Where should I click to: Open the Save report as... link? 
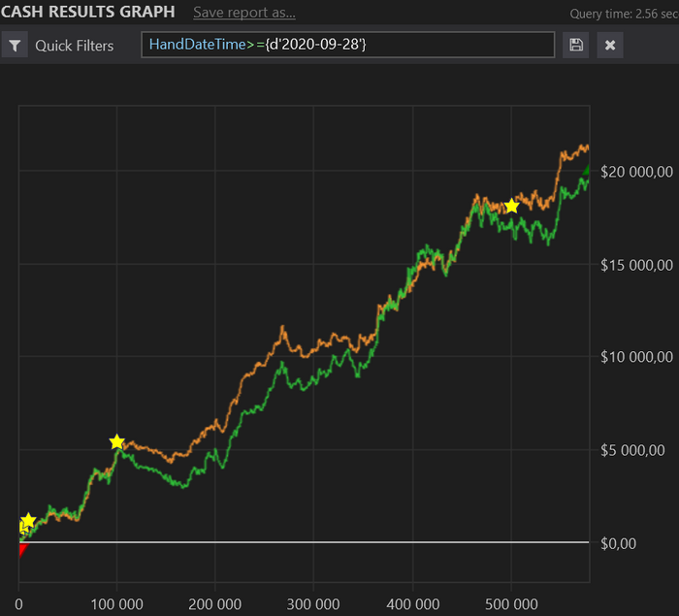click(244, 13)
